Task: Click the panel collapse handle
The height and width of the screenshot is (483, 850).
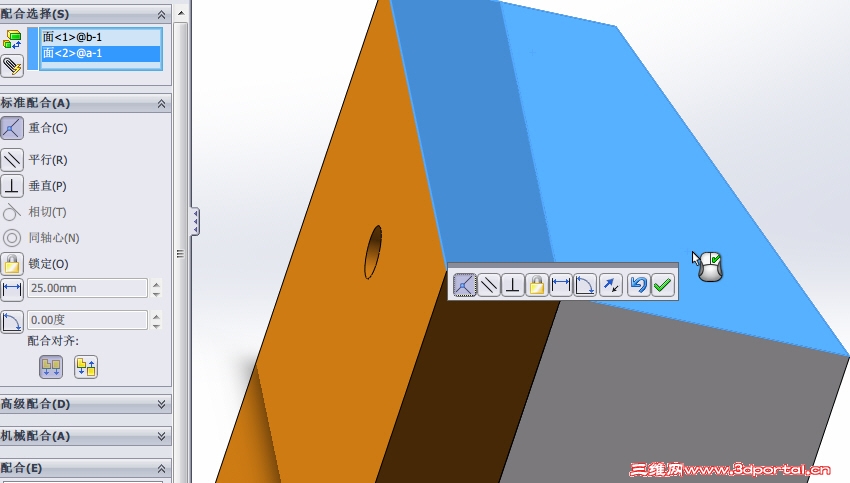Action: click(195, 222)
